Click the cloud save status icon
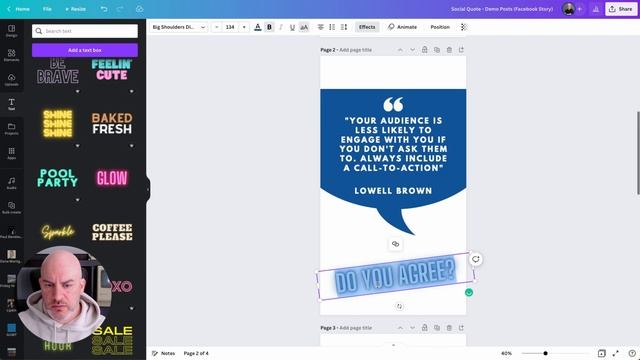This screenshot has width=640, height=360. [x=140, y=9]
